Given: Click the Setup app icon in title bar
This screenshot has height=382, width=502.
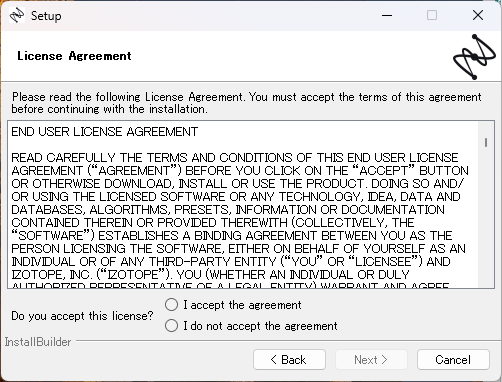Looking at the screenshot, I should (17, 15).
